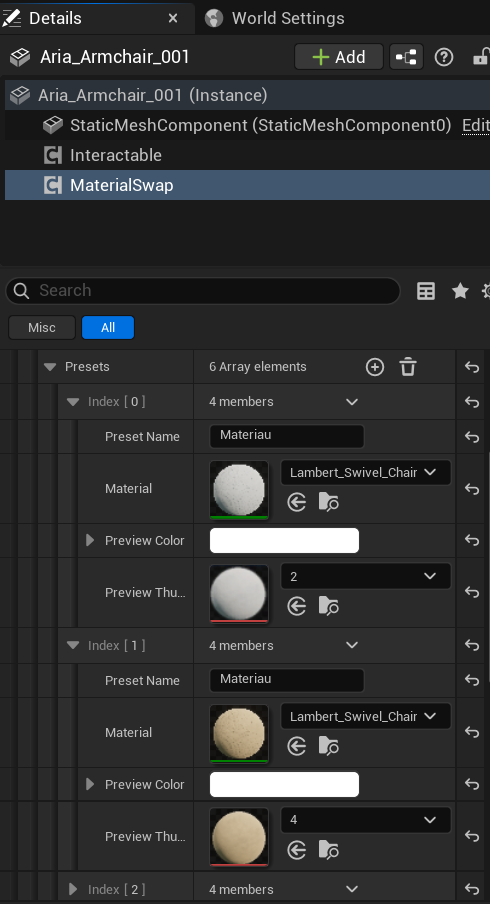Reset Index [1] Preview Color to default
Image resolution: width=490 pixels, height=904 pixels.
(472, 784)
